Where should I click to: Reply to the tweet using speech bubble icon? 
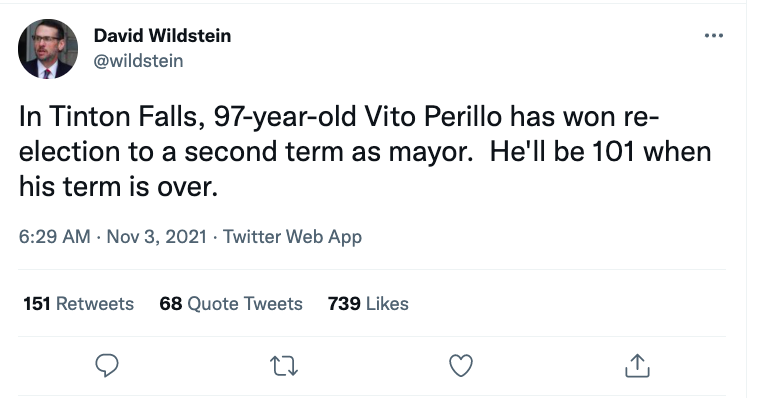point(107,366)
